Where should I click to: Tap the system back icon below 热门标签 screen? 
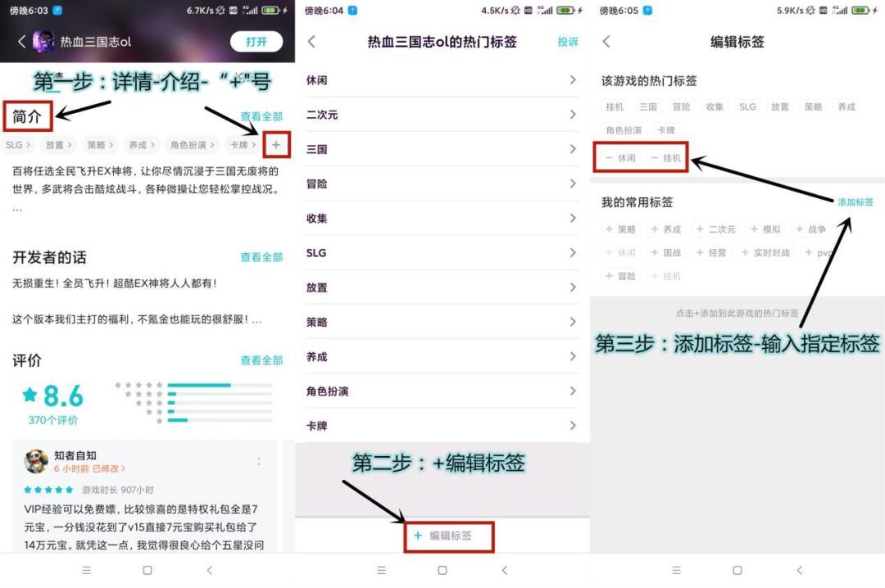[505, 571]
